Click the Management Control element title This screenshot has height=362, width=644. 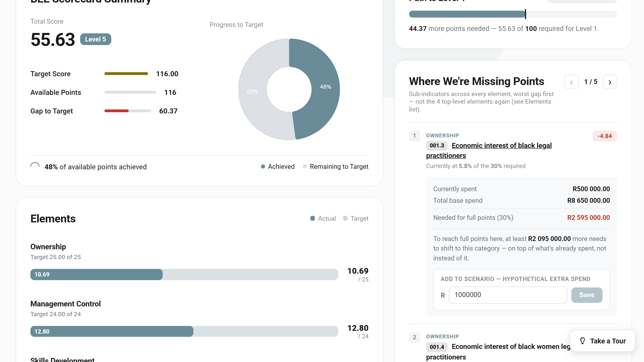click(x=65, y=304)
